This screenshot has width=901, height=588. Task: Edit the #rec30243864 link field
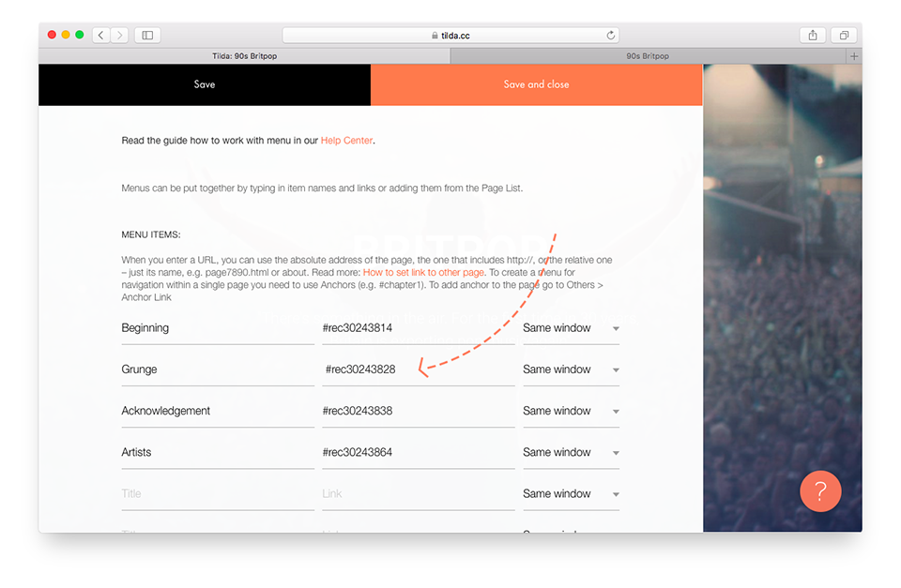[419, 452]
